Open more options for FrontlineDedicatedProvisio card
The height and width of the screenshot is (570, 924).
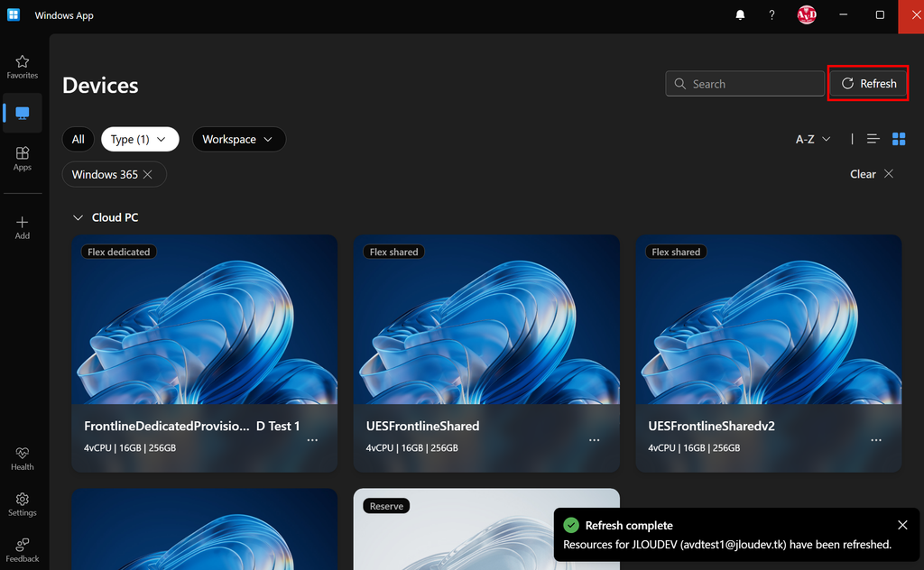point(312,440)
